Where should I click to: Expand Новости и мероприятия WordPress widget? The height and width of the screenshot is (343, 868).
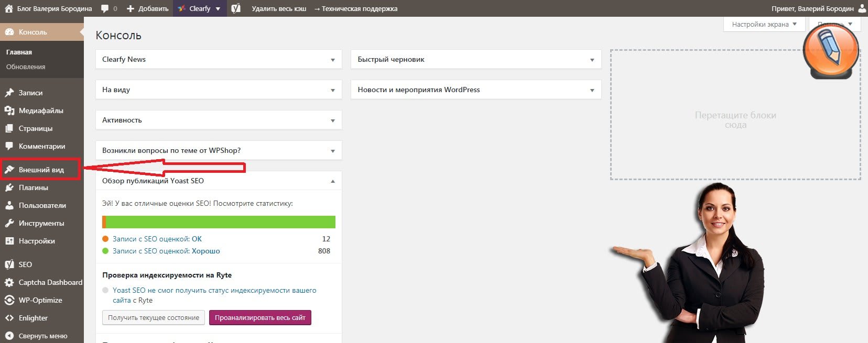tap(592, 90)
